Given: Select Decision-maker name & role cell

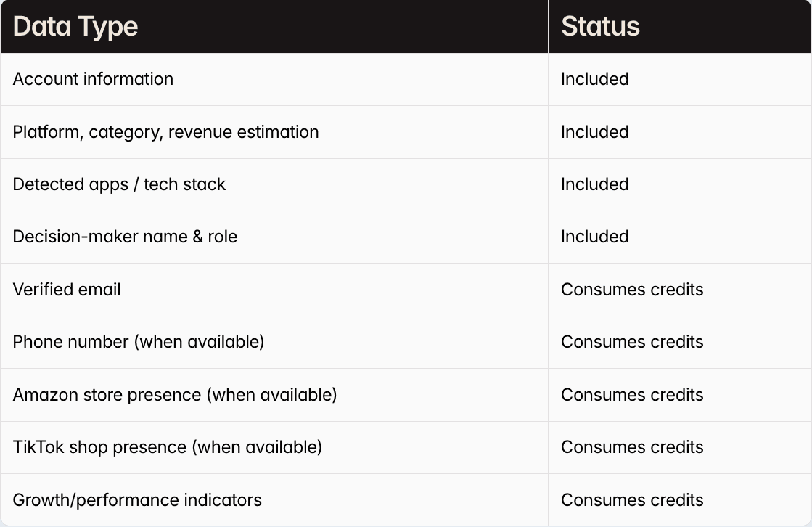Looking at the screenshot, I should tap(125, 237).
